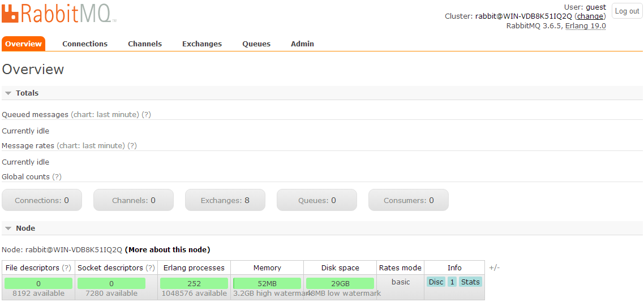Click the 7280 available text
Screen dimensions: 644x302
click(111, 294)
